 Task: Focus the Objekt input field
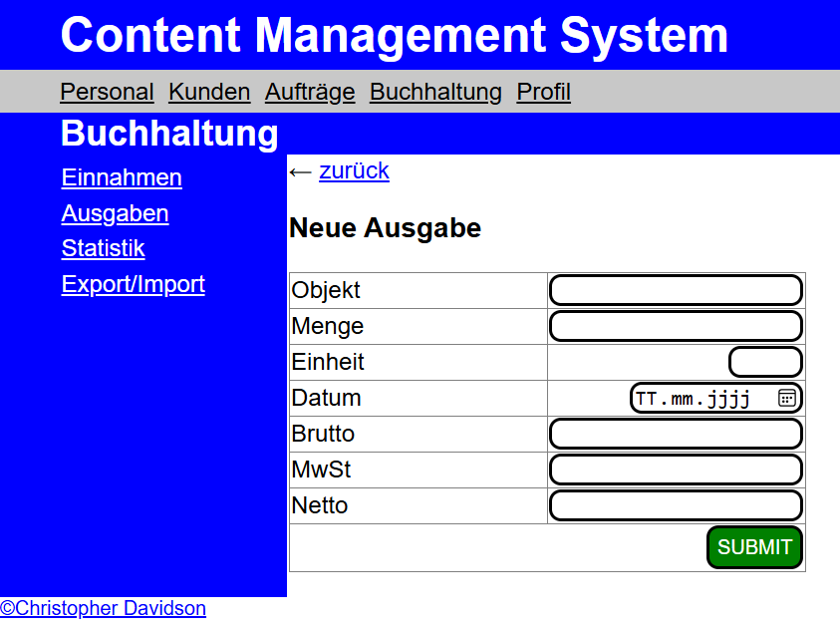(676, 290)
